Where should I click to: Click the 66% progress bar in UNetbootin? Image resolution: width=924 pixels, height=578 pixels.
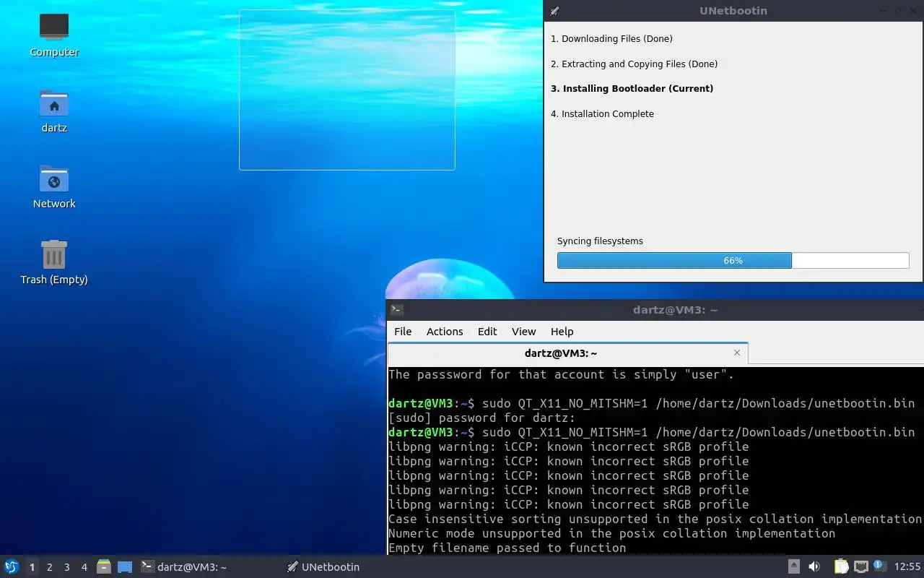733,260
